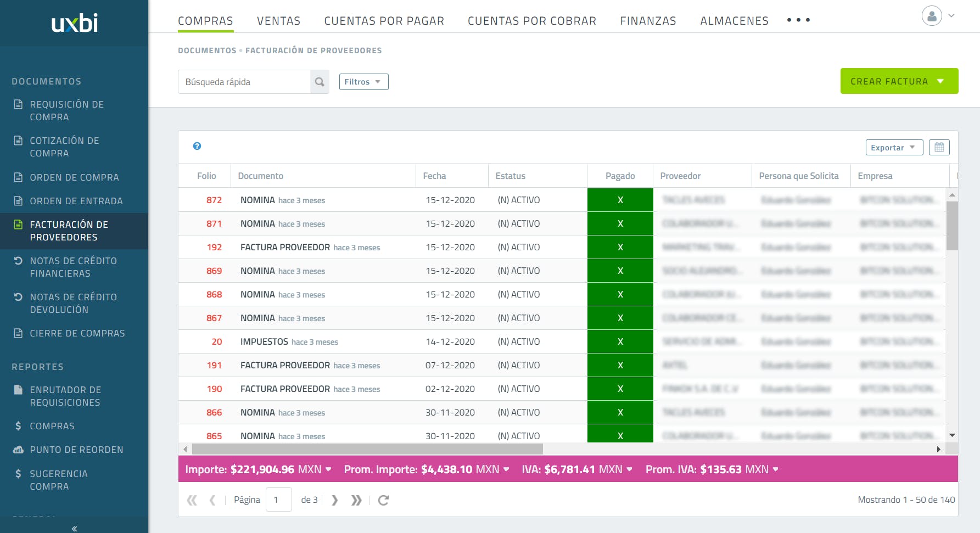The height and width of the screenshot is (533, 980).
Task: Expand the Prom. IVA dropdown arrow
Action: pyautogui.click(x=775, y=469)
